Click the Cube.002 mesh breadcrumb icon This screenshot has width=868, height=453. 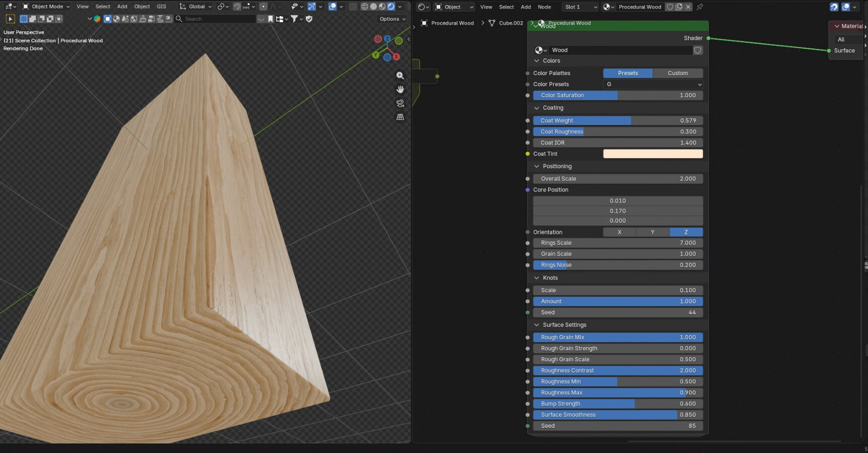click(492, 23)
